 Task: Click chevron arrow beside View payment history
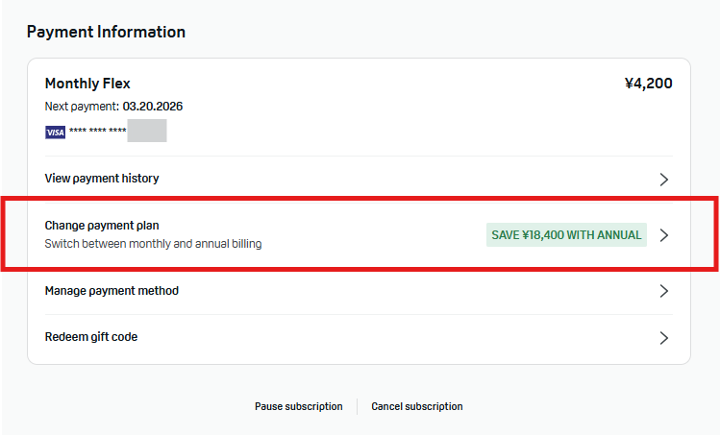(x=664, y=180)
